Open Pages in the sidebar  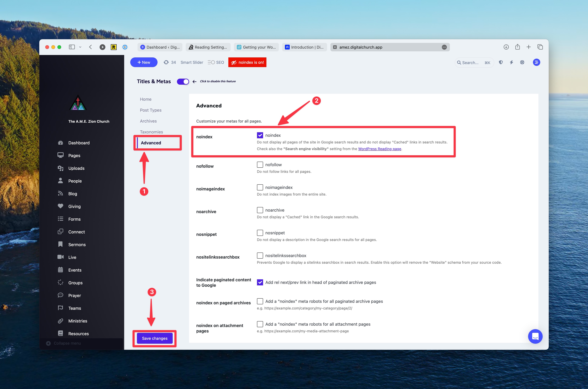click(x=74, y=156)
